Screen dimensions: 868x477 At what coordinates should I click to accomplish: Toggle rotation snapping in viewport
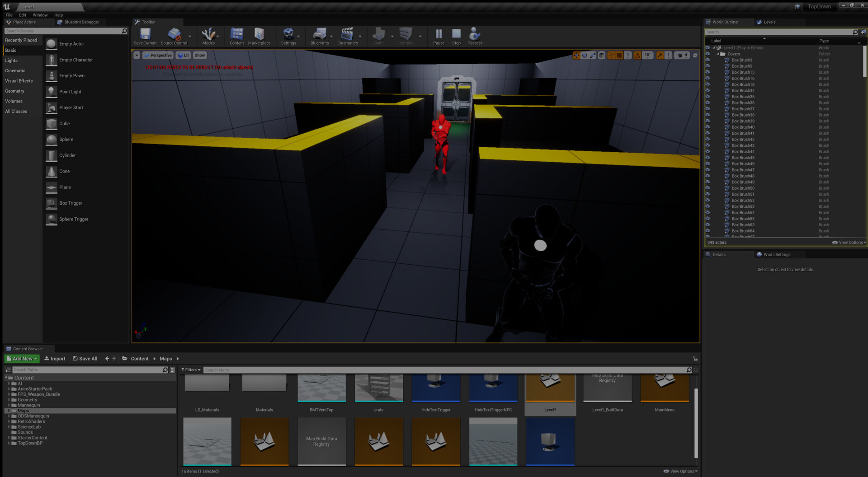point(637,55)
